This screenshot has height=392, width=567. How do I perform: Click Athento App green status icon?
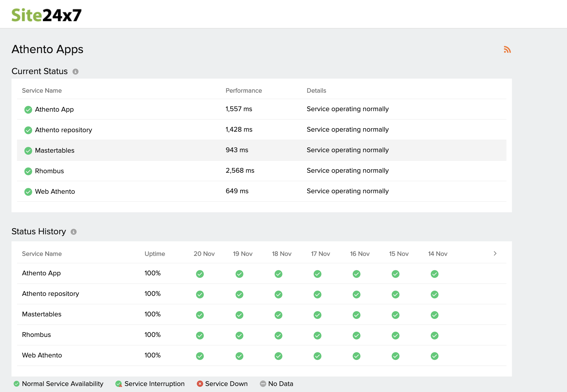tap(28, 110)
